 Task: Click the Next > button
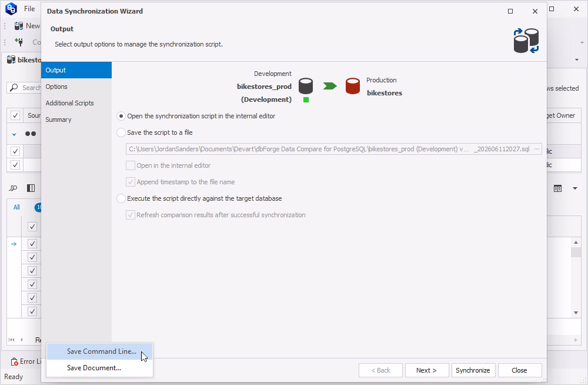click(x=427, y=370)
